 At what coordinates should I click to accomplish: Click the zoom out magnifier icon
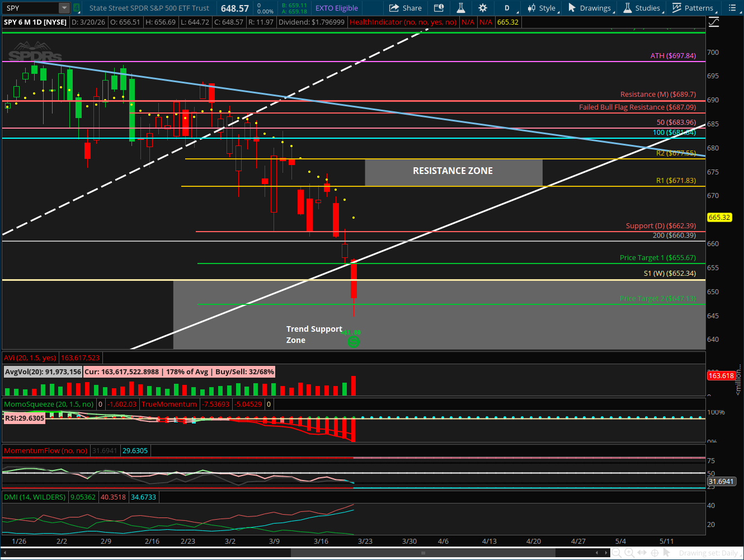[616, 553]
